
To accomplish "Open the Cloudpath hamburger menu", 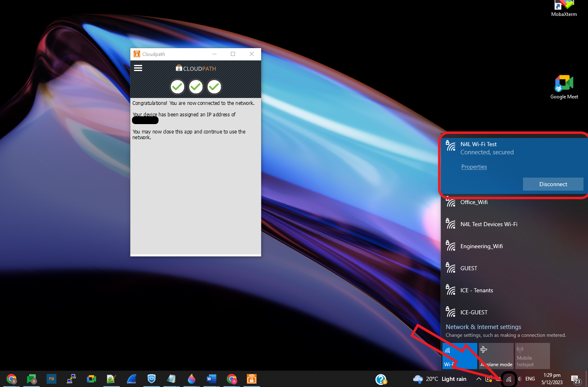I will coord(138,68).
